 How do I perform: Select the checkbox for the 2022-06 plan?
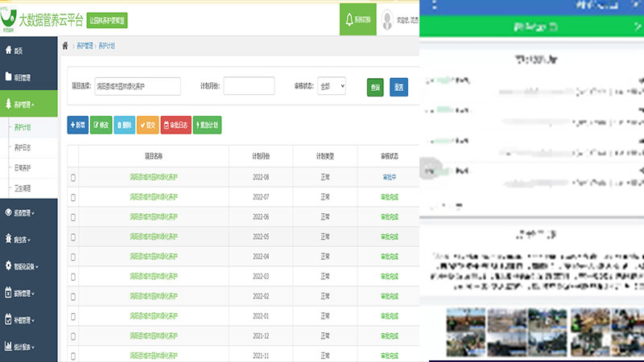click(x=73, y=217)
